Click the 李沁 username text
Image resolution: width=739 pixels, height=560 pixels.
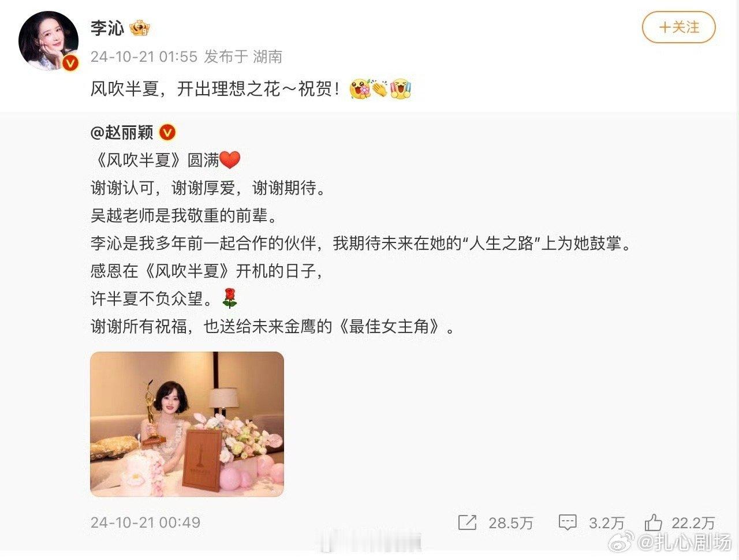(x=107, y=28)
